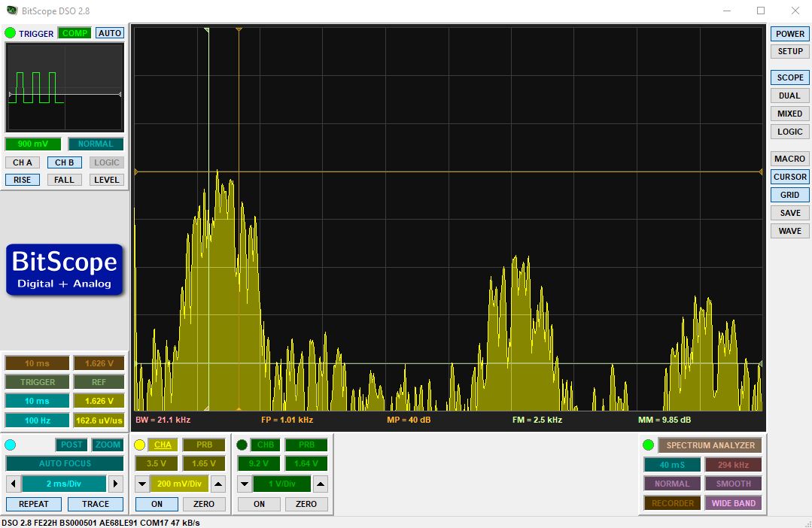Open the SETUP dialog
812x528 pixels.
pyautogui.click(x=789, y=51)
